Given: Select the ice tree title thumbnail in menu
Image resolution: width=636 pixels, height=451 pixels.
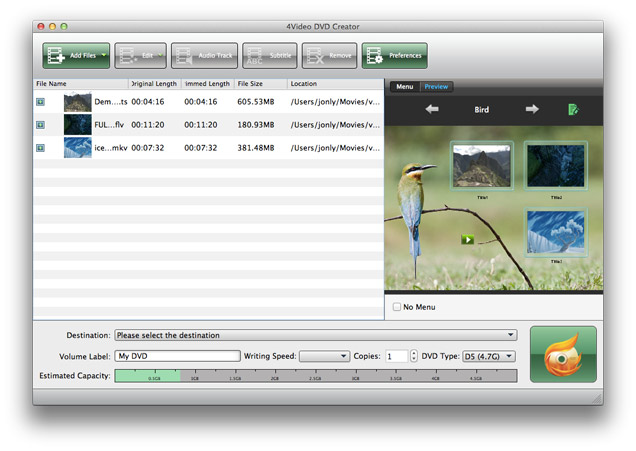Looking at the screenshot, I should point(556,232).
